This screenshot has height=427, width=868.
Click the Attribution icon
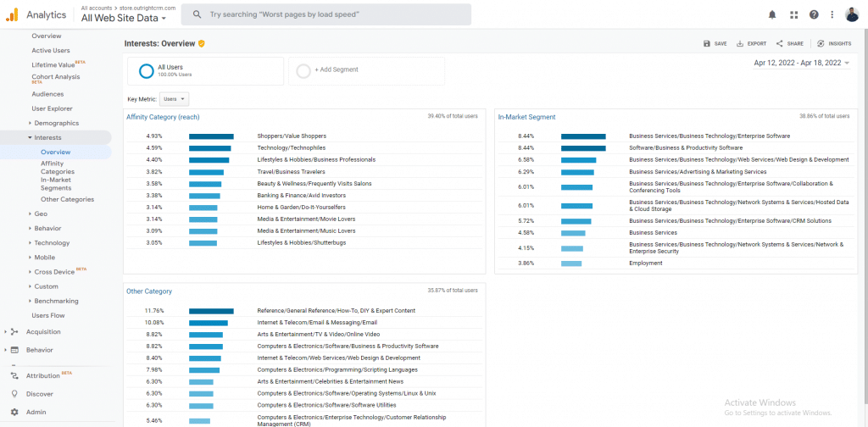pos(14,376)
